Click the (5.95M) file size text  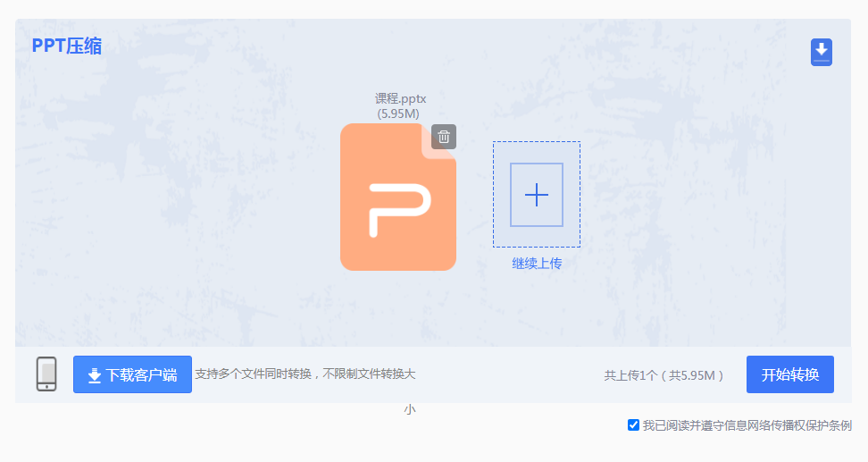click(x=398, y=113)
